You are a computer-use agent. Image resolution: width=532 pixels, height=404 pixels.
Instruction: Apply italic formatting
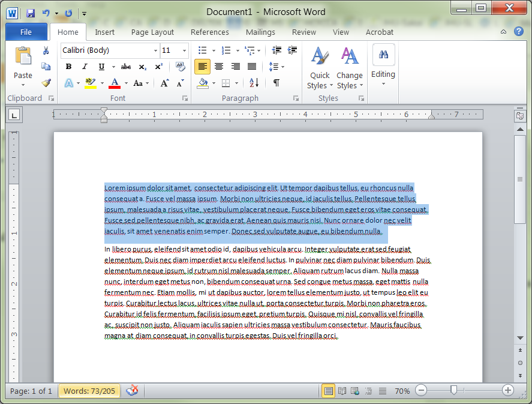coord(84,67)
